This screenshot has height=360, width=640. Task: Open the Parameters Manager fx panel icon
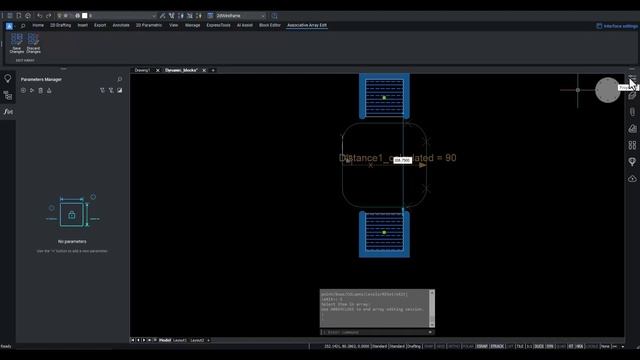pyautogui.click(x=8, y=112)
